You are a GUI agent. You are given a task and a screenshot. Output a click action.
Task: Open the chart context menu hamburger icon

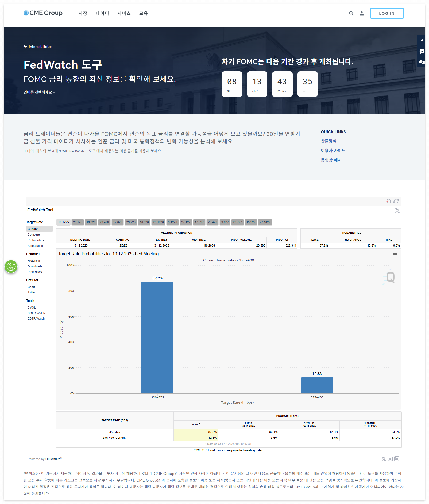click(x=395, y=255)
